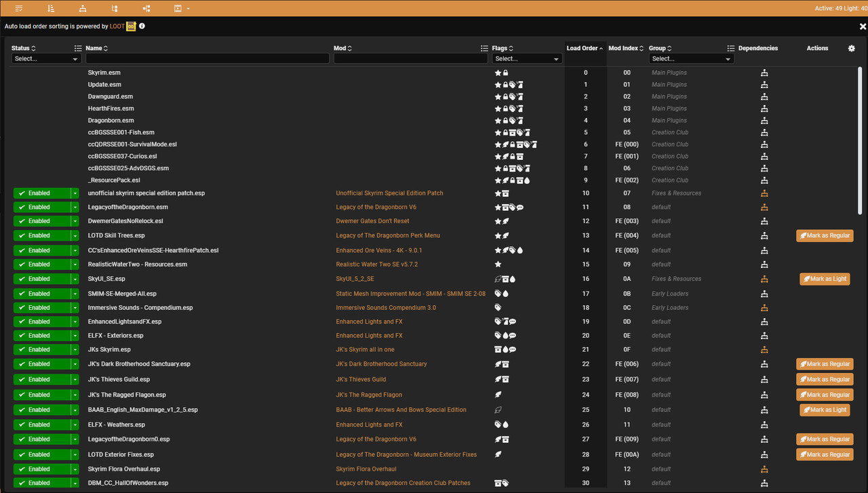This screenshot has height=493, width=868.
Task: Open orange dependencies icon for SkyUI_SE.esp
Action: [764, 279]
